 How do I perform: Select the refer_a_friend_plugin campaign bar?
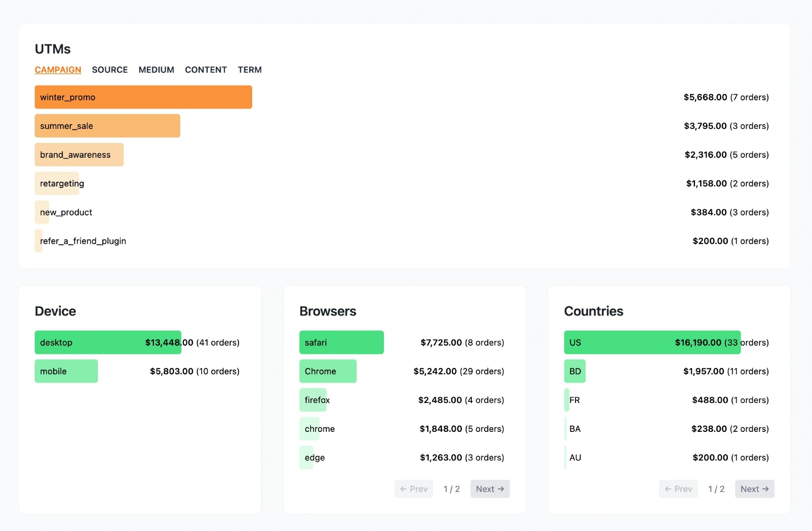tap(38, 241)
